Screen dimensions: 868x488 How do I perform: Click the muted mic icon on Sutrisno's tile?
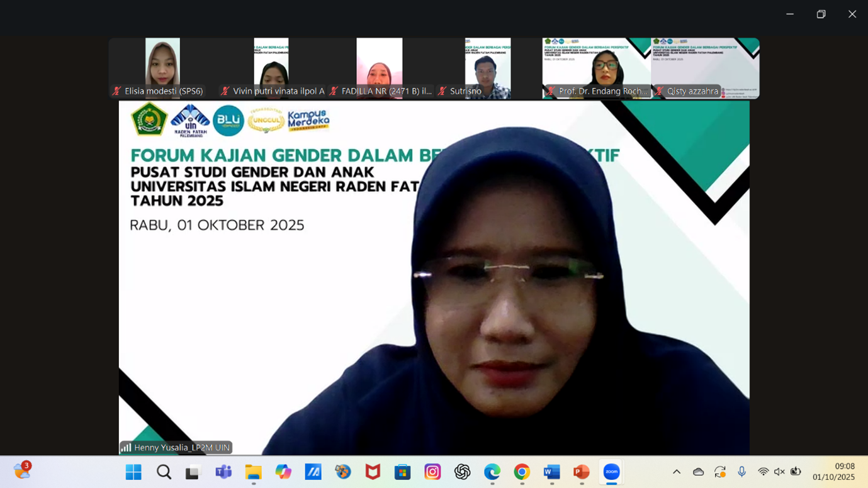[x=444, y=91]
